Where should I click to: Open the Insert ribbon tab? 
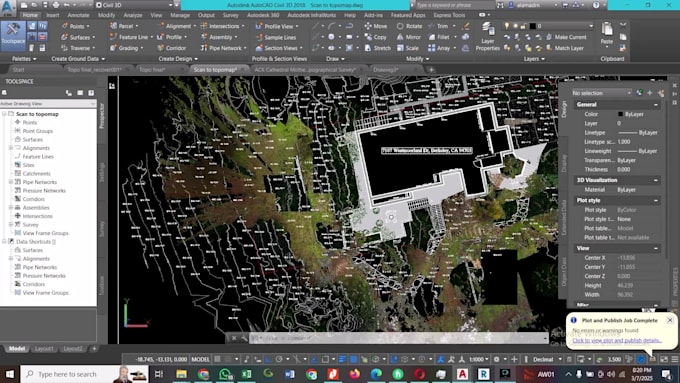pyautogui.click(x=52, y=15)
